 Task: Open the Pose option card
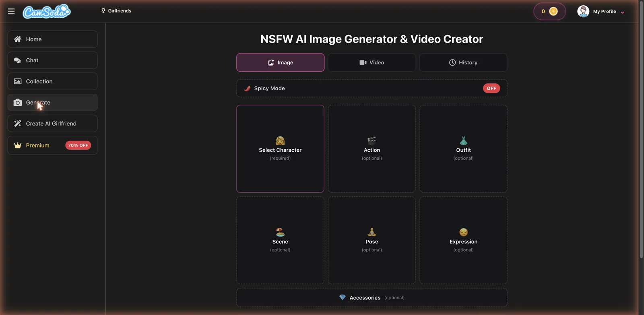tap(372, 240)
